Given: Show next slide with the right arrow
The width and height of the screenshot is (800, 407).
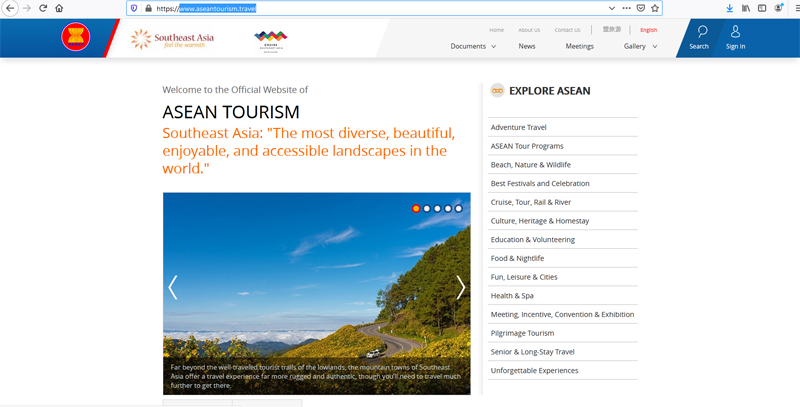Looking at the screenshot, I should pos(461,287).
